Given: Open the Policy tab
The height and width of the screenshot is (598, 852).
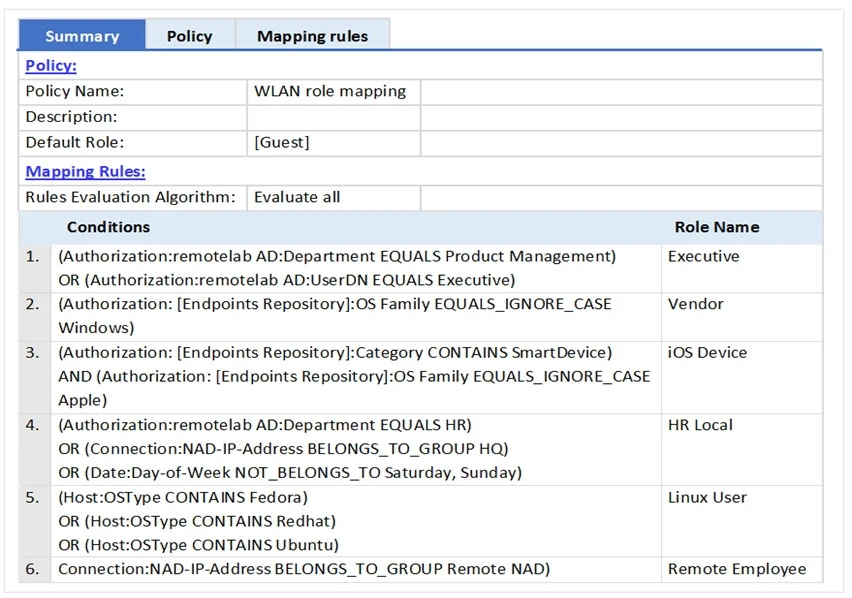Looking at the screenshot, I should pyautogui.click(x=189, y=36).
